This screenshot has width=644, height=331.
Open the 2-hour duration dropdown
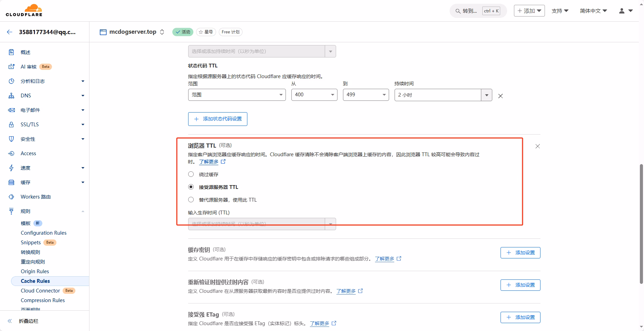pyautogui.click(x=486, y=95)
